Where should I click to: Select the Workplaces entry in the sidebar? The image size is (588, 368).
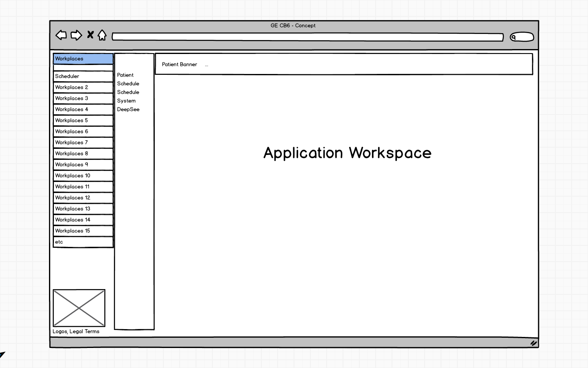click(83, 58)
